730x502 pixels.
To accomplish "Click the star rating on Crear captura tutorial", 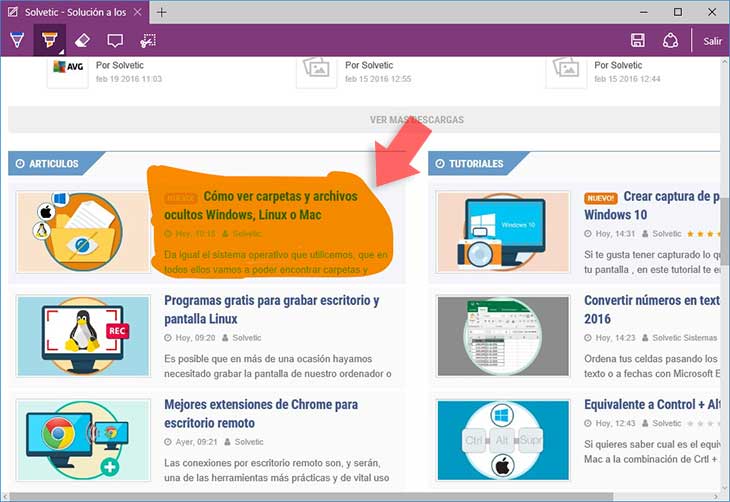I will tap(703, 234).
